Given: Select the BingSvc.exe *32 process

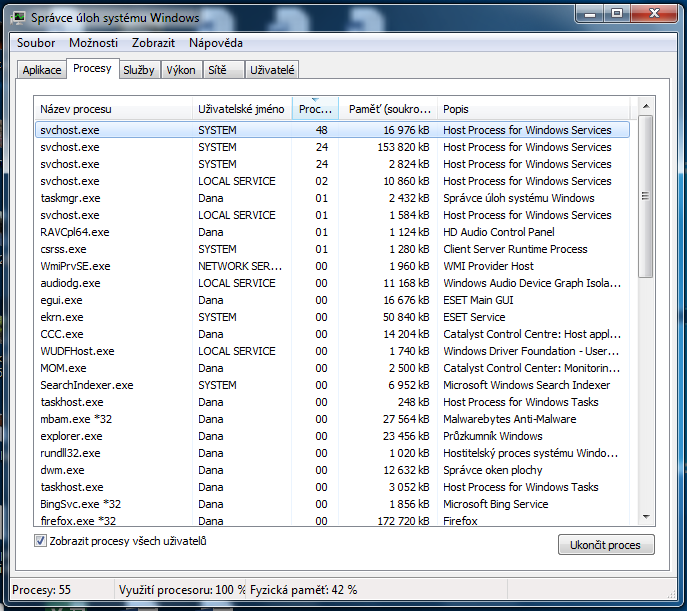Looking at the screenshot, I should (x=332, y=504).
